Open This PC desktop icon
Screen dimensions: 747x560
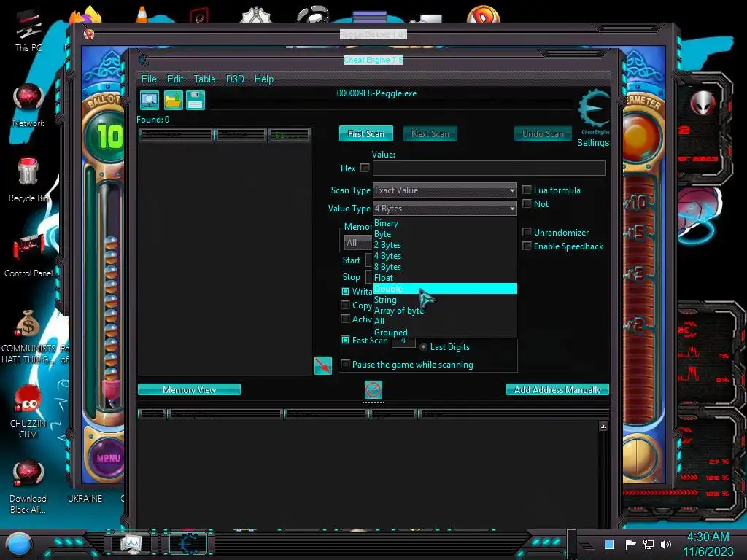[28, 31]
